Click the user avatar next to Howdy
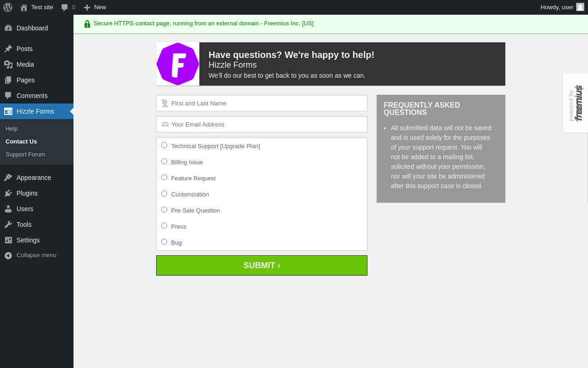The height and width of the screenshot is (368, 588). pyautogui.click(x=580, y=7)
